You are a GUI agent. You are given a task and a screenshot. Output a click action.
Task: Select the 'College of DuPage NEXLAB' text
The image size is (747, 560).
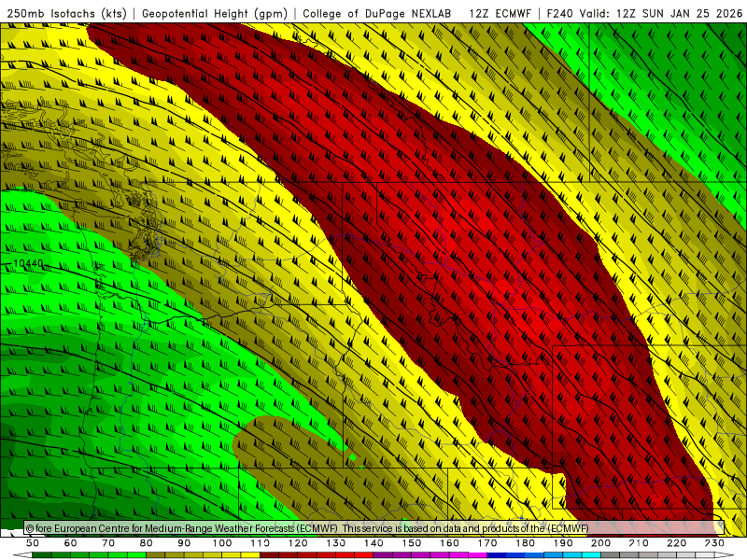(376, 13)
